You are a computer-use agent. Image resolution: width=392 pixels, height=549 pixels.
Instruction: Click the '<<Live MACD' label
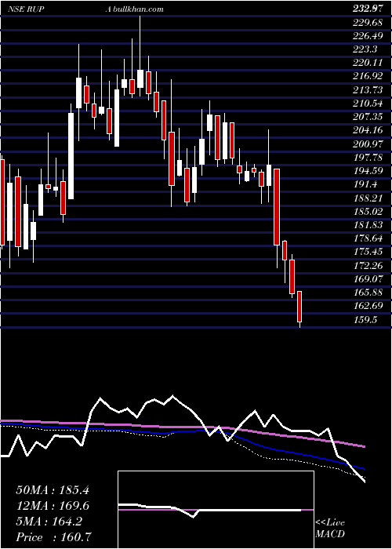pyautogui.click(x=330, y=529)
